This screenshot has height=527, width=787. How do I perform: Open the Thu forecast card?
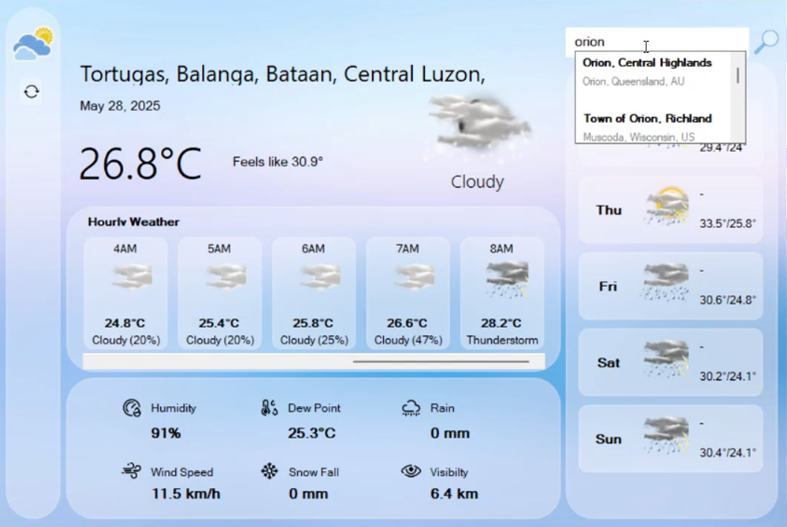point(671,210)
